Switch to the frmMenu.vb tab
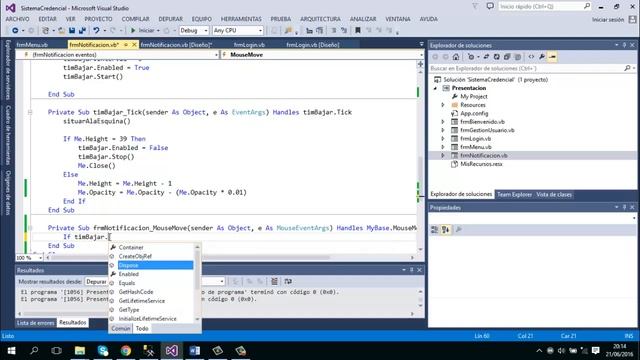Image resolution: width=640 pixels, height=360 pixels. pos(32,44)
